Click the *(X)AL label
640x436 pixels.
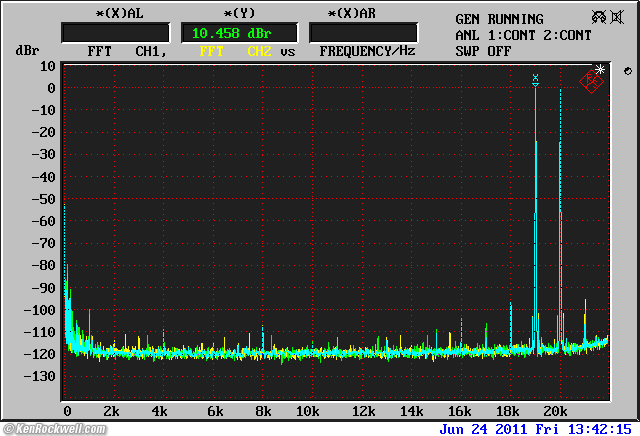(x=119, y=13)
